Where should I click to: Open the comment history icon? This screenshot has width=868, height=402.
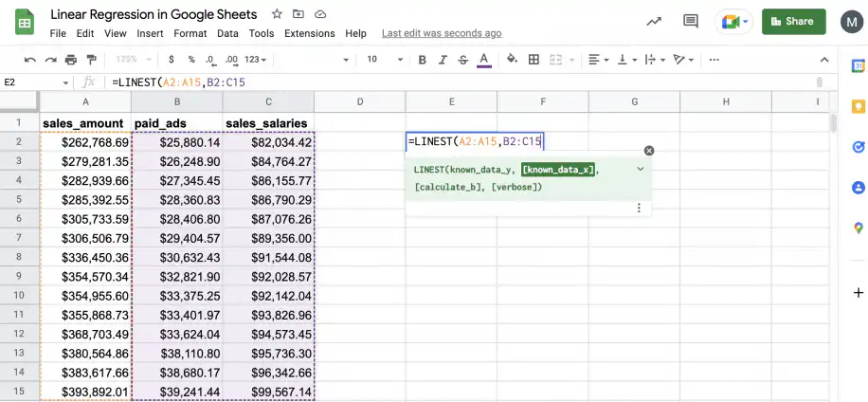point(690,22)
